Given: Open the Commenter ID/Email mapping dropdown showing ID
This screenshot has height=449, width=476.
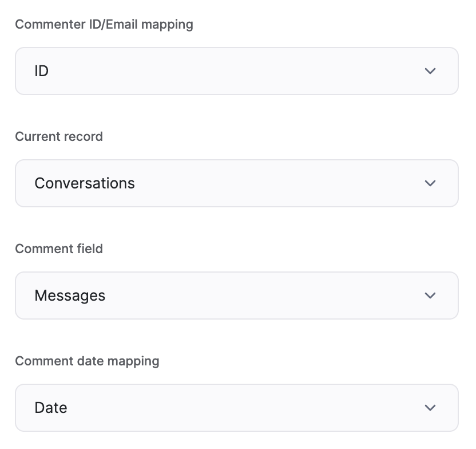Looking at the screenshot, I should [237, 71].
